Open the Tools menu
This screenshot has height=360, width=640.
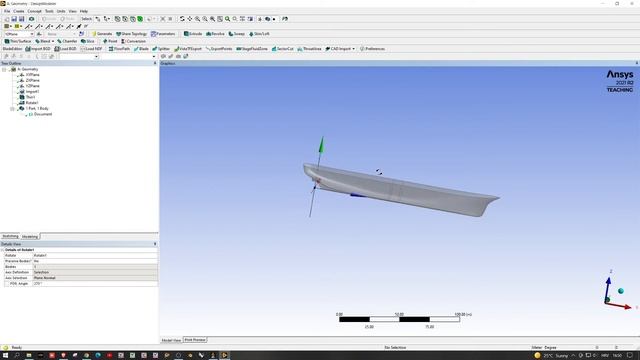(49, 11)
